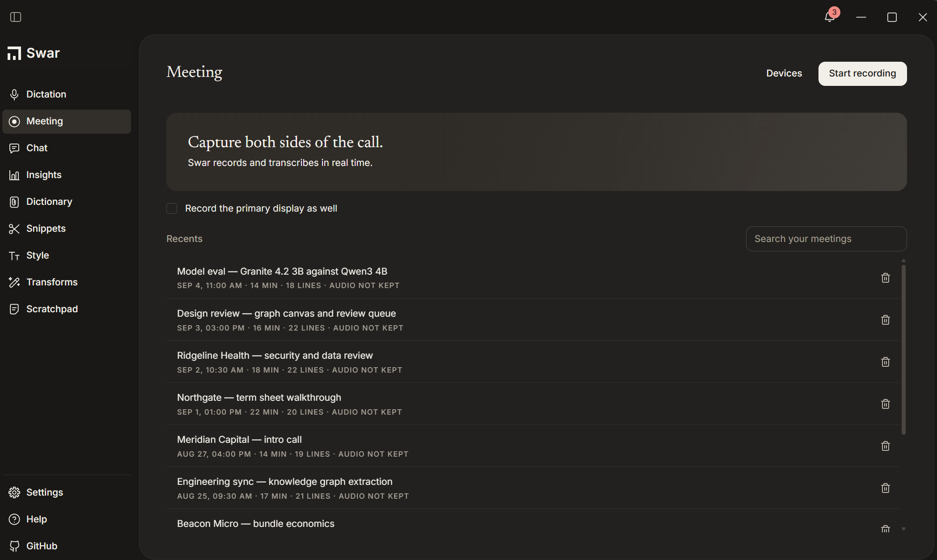Enable recording the primary display
Screen dimensions: 937x560
tap(172, 208)
